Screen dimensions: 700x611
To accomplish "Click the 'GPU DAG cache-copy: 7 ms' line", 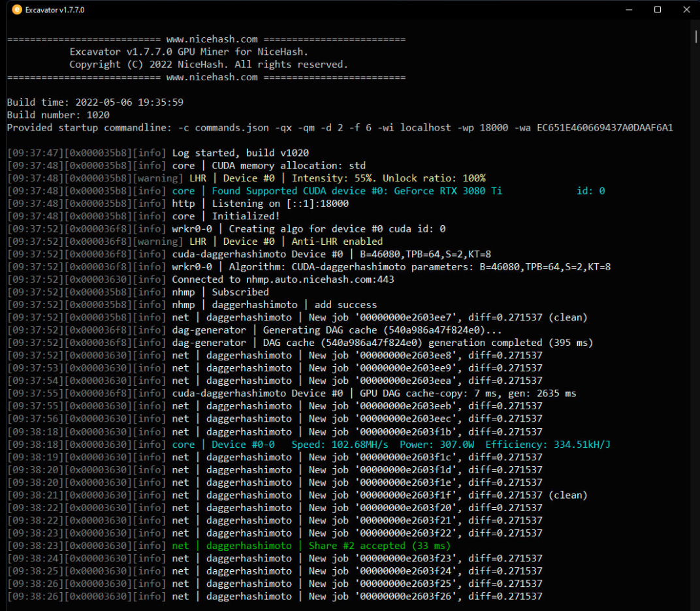I will coord(291,393).
